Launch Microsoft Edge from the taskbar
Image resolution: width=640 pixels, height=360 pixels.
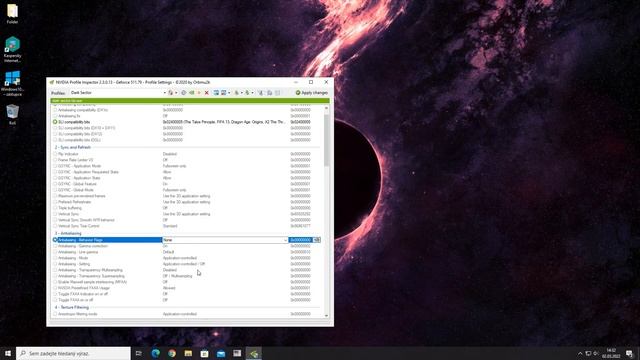156,353
